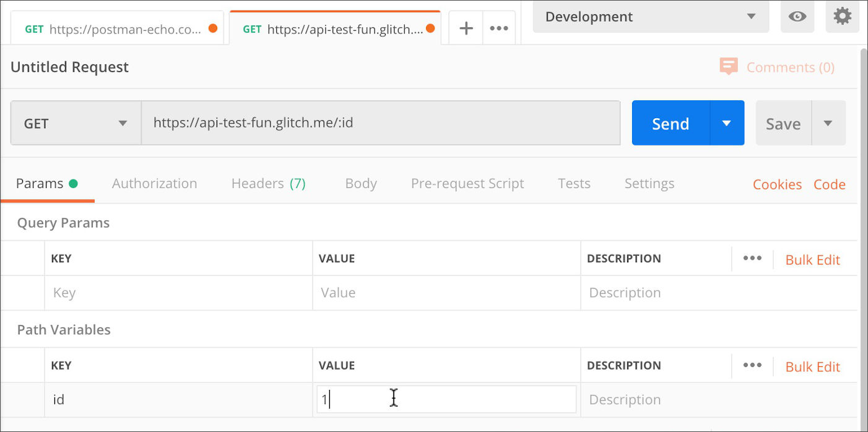Click the Query Params Key field
Screen dimensions: 868x432
pos(178,293)
